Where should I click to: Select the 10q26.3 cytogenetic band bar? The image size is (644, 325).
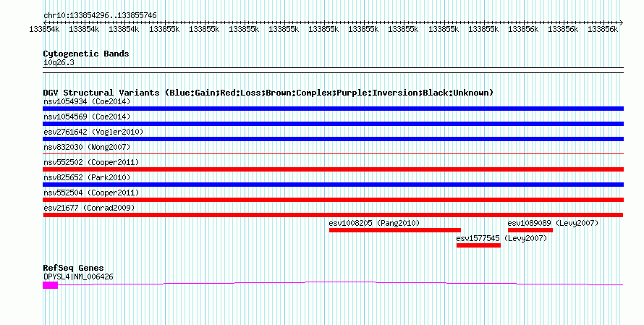click(x=333, y=70)
